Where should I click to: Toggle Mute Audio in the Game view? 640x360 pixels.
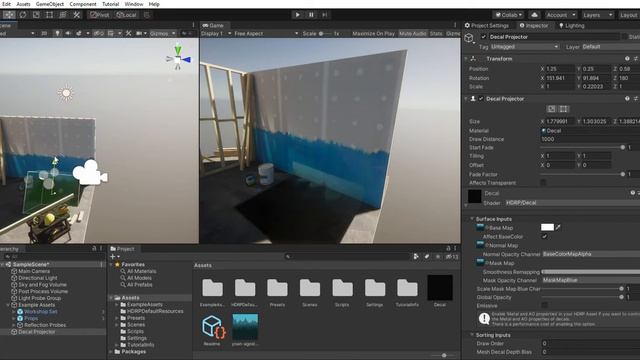(412, 33)
